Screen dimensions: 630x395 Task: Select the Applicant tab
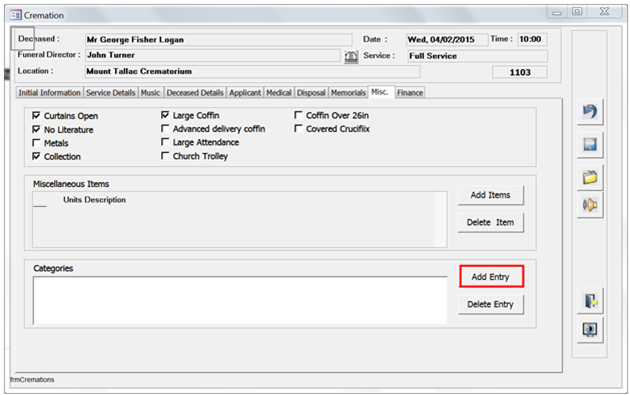pyautogui.click(x=245, y=93)
